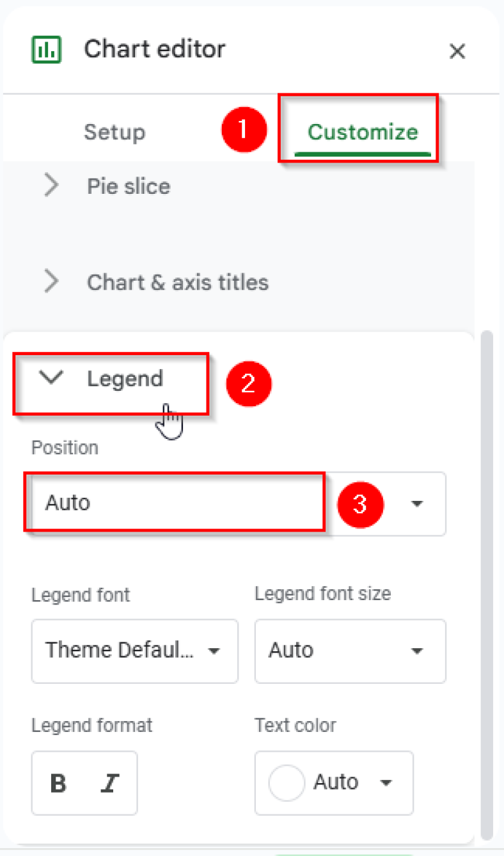This screenshot has width=504, height=856.
Task: Click the Auto text color swatch
Action: point(286,782)
